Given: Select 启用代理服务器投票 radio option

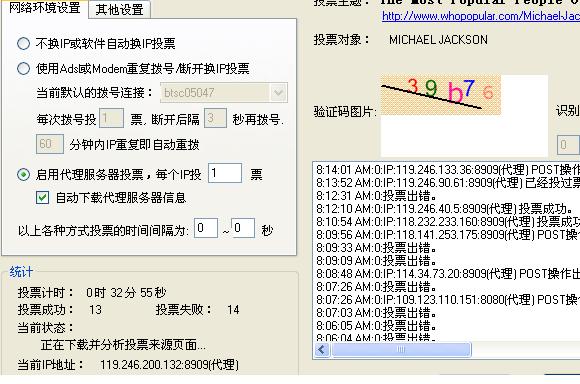Looking at the screenshot, I should [23, 174].
